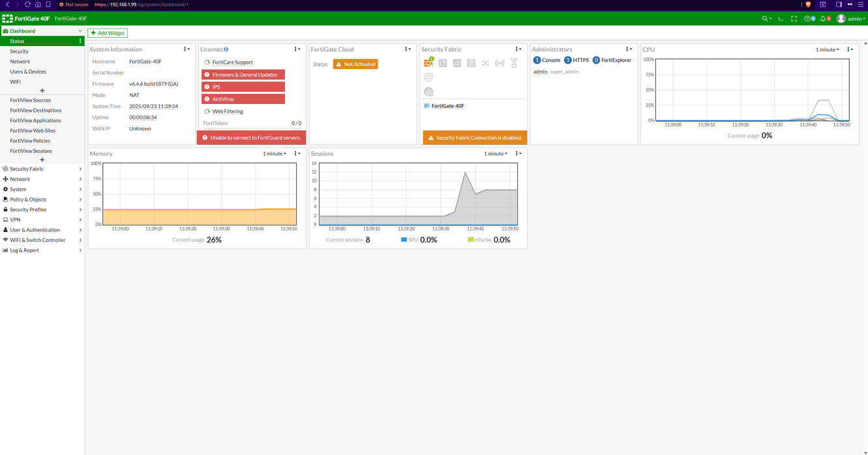Screen dimensions: 868x455
Task: Open Security Fabric widget options menu
Action: (x=519, y=49)
